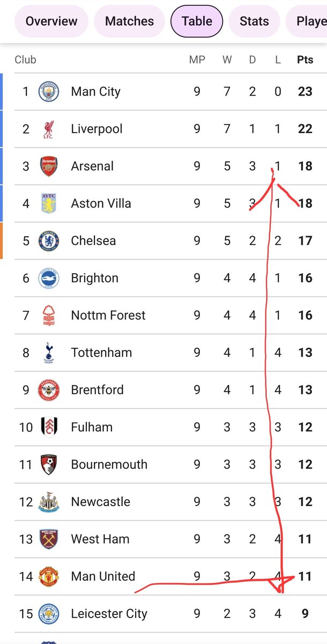Tap the Arsenal club crest
Image resolution: width=327 pixels, height=644 pixels.
(49, 166)
